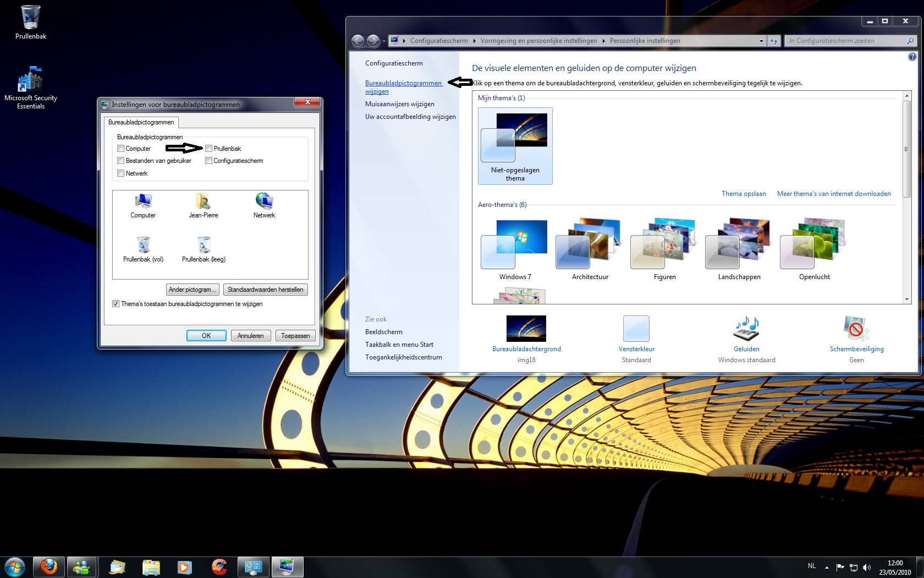Open Windows Explorer folder on the taskbar
924x578 pixels.
(151, 567)
